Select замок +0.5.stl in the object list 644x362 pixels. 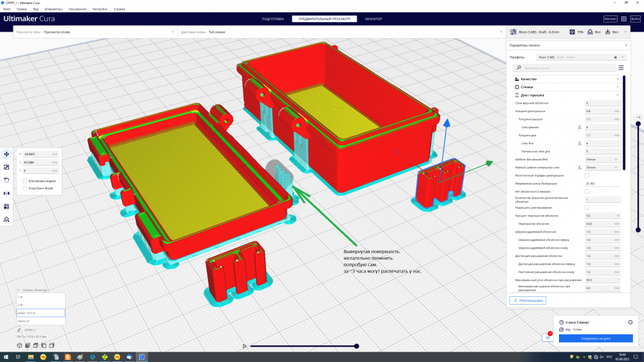[40, 312]
